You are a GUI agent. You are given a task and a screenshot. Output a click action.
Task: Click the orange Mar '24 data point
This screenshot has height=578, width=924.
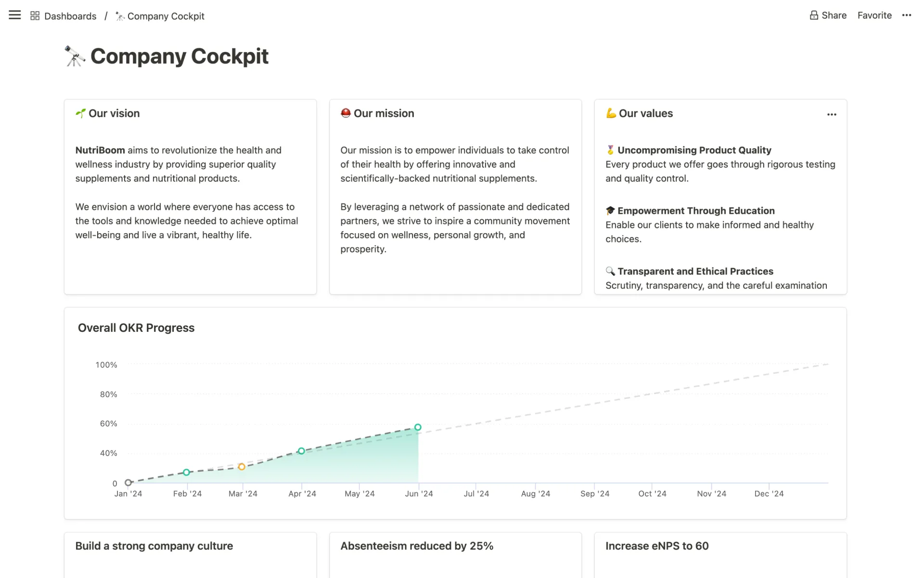pyautogui.click(x=242, y=467)
